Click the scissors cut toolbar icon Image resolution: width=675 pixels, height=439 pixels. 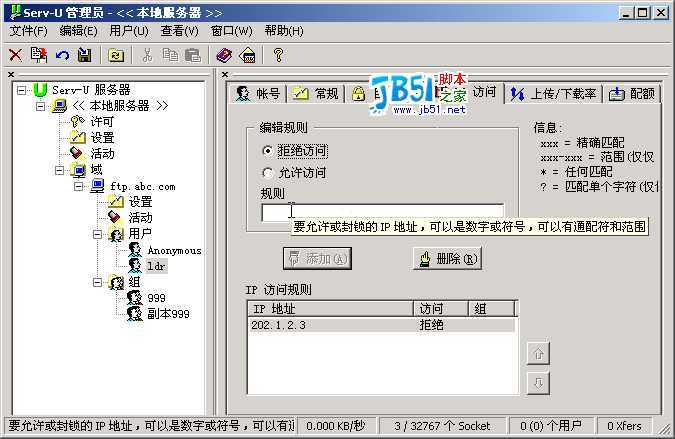coord(148,55)
